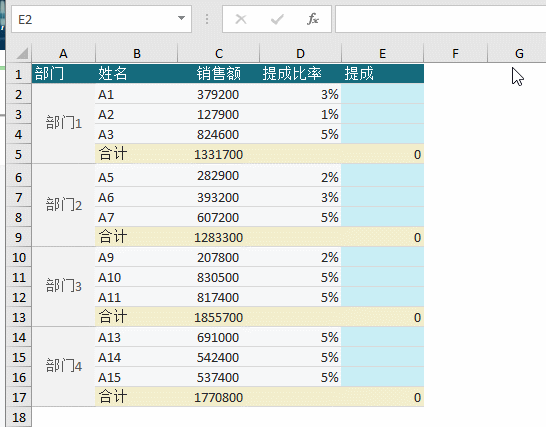Click the Name Box showing E2
Image resolution: width=546 pixels, height=427 pixels.
point(101,19)
